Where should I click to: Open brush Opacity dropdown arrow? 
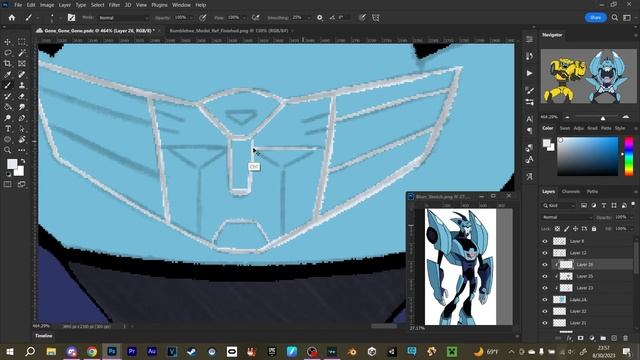click(191, 18)
